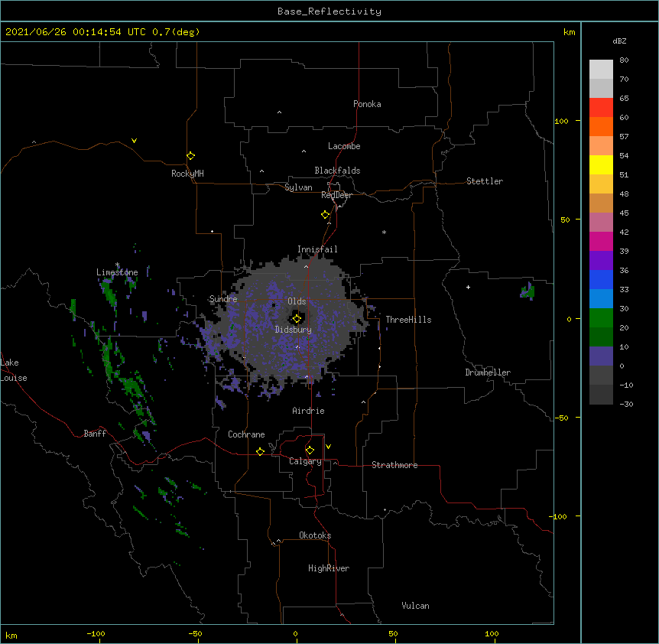Select the yellow diamond marker below Cochrane
Viewport: 659px width, 644px height.
pos(260,451)
